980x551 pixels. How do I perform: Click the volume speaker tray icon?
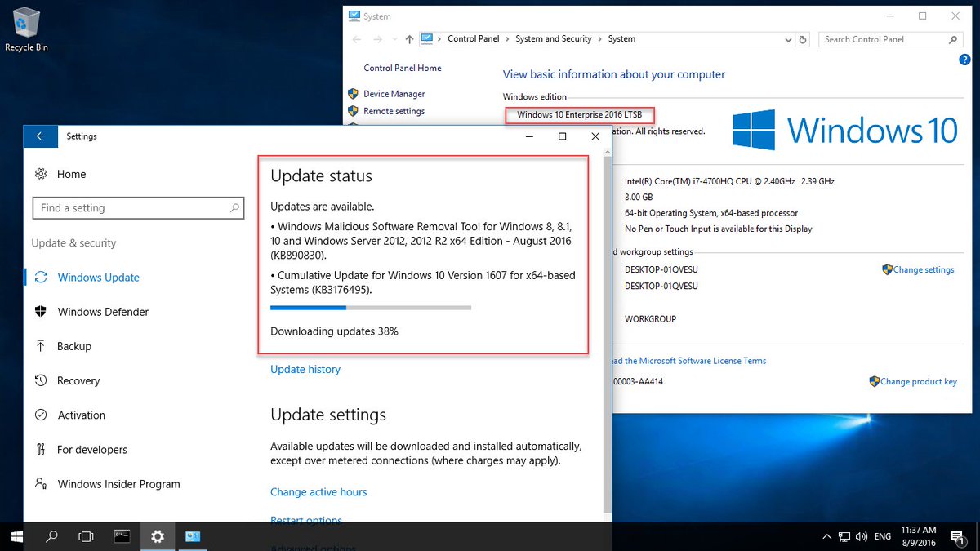862,537
